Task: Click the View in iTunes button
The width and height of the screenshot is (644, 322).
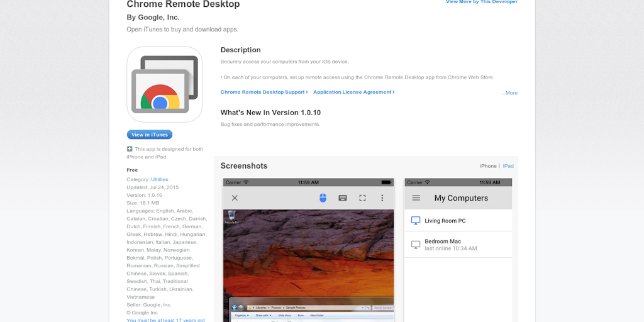Action: tap(150, 135)
